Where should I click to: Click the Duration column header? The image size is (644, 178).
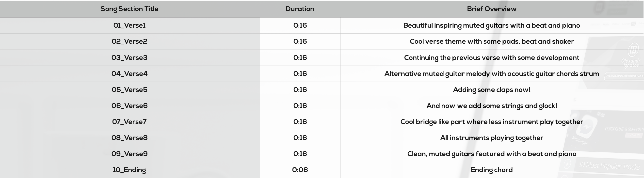click(300, 9)
